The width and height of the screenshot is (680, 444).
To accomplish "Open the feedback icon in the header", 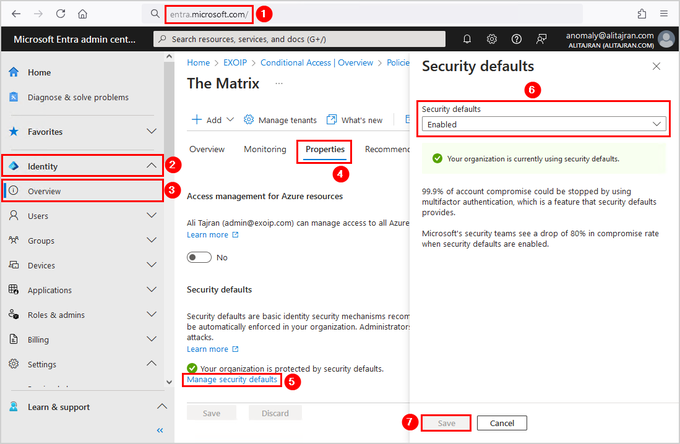I will (x=541, y=39).
